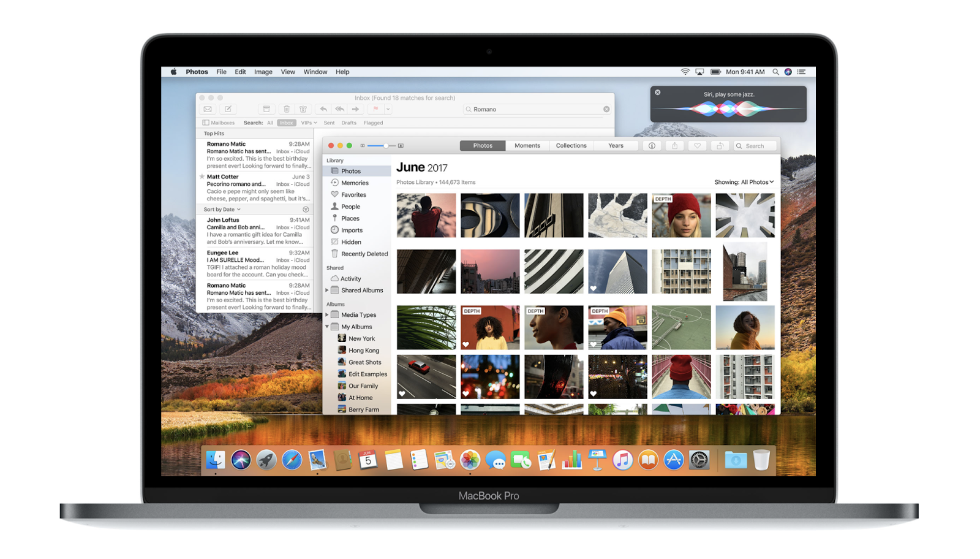Image resolution: width=980 pixels, height=559 pixels.
Task: Select the red car on road thumbnail
Action: (x=426, y=377)
